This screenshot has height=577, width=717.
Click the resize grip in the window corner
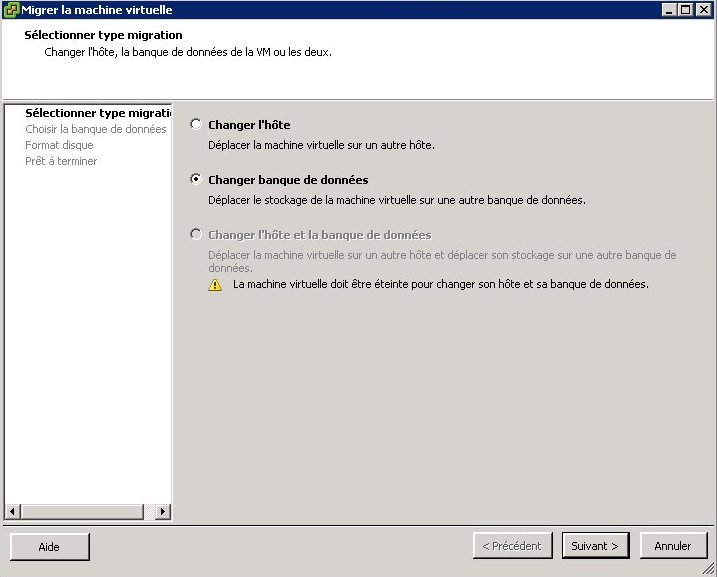708,568
